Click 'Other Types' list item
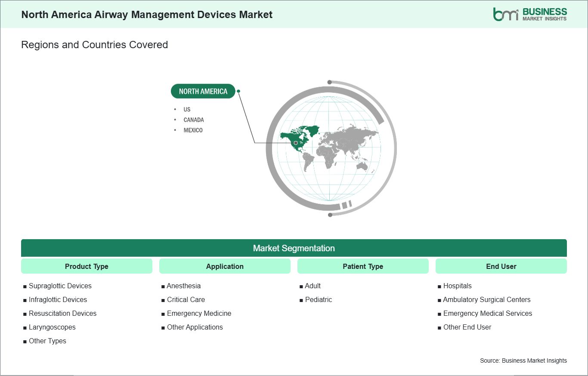Screen dimensions: 588x376 point(45,341)
